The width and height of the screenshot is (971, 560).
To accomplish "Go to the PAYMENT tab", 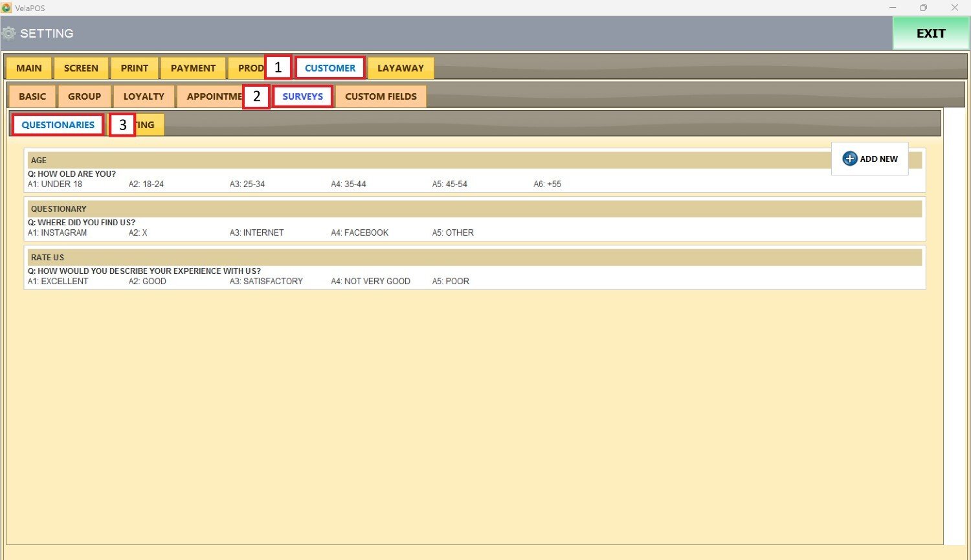I will 193,68.
